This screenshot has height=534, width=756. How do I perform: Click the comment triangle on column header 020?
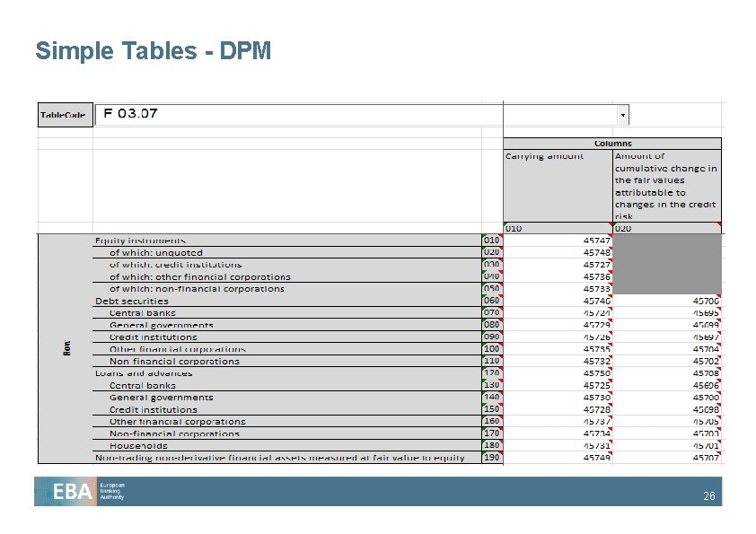[x=719, y=224]
